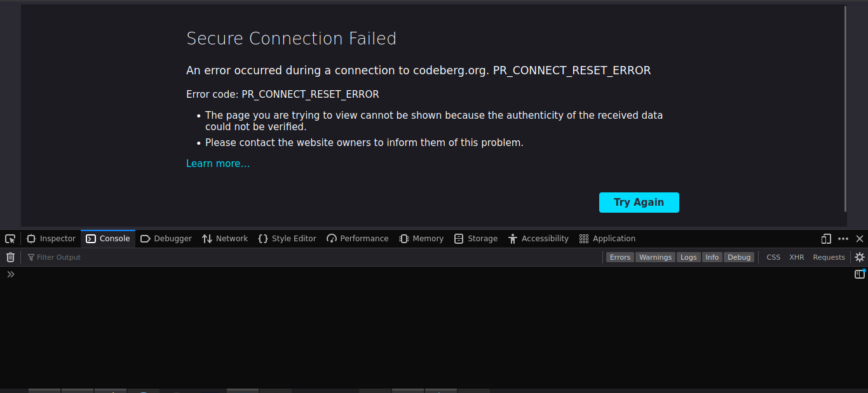Clear the console output with the trash icon
The image size is (868, 393).
[10, 256]
